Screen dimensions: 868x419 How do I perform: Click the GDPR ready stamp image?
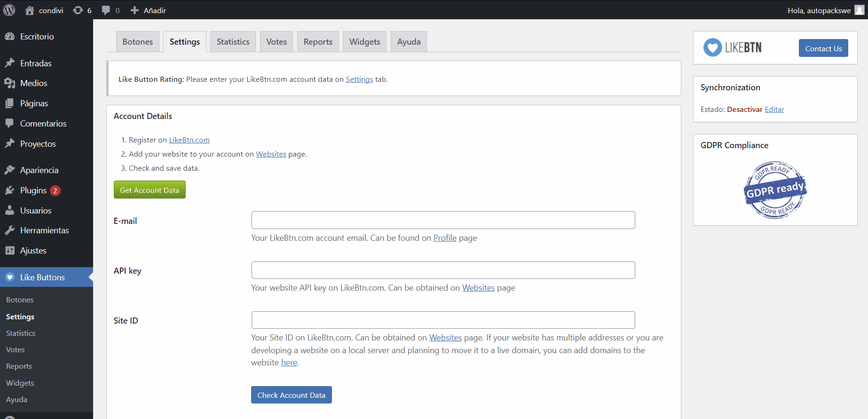click(774, 190)
